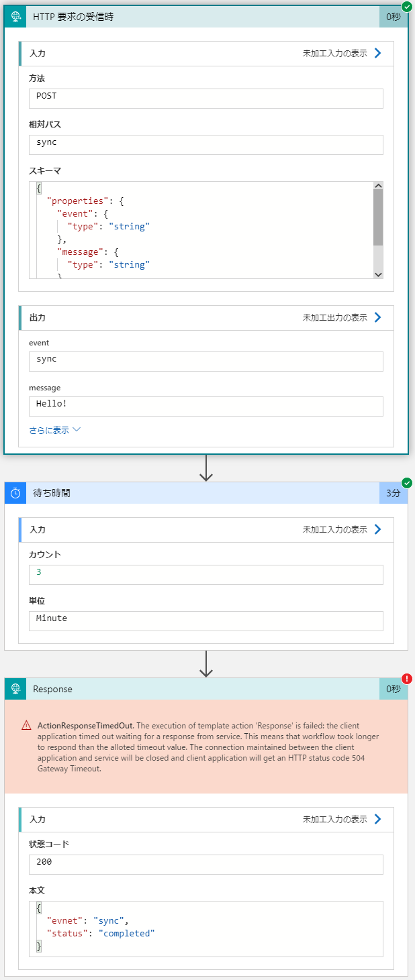Click green success checkmark on 待ち時間 step
Image resolution: width=415 pixels, height=980 pixels.
406,483
